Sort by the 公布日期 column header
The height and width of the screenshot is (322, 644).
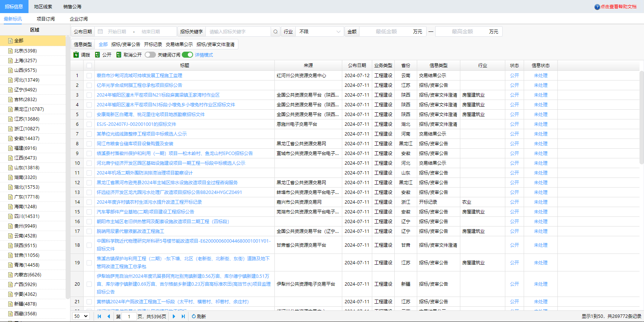(x=357, y=65)
